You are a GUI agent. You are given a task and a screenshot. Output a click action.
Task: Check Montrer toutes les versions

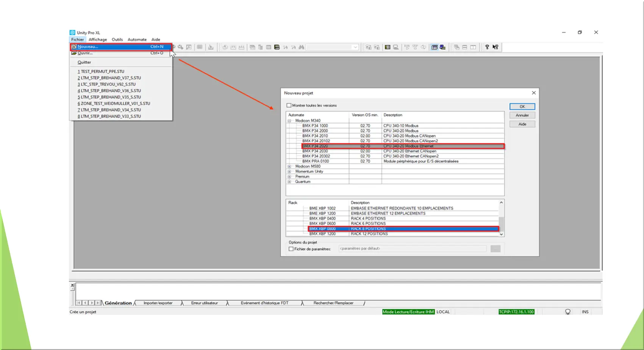[289, 105]
